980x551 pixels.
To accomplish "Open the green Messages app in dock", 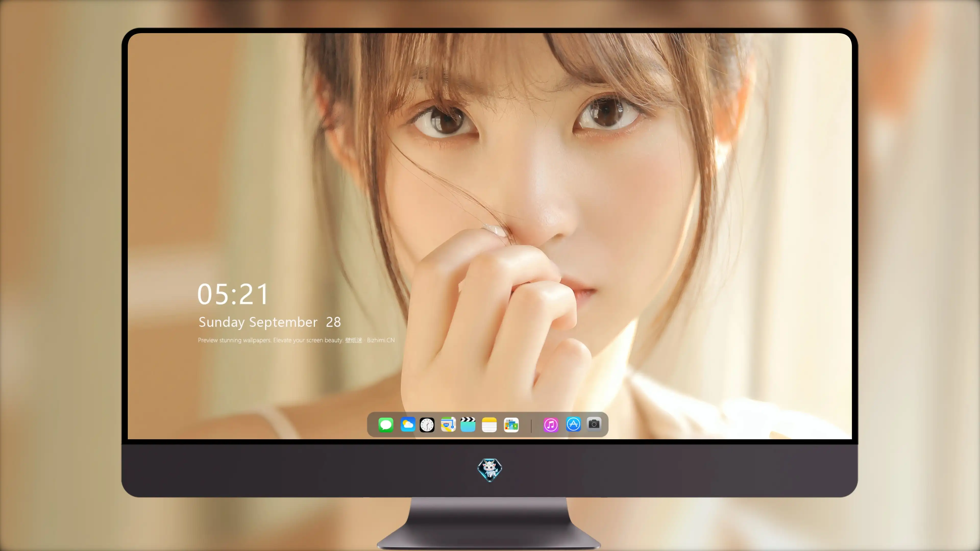I will (x=386, y=425).
